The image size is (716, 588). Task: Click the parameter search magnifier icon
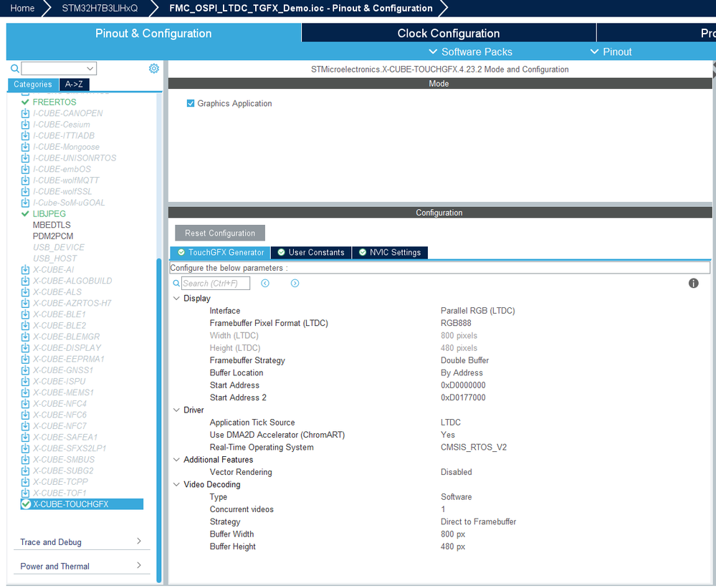[176, 284]
